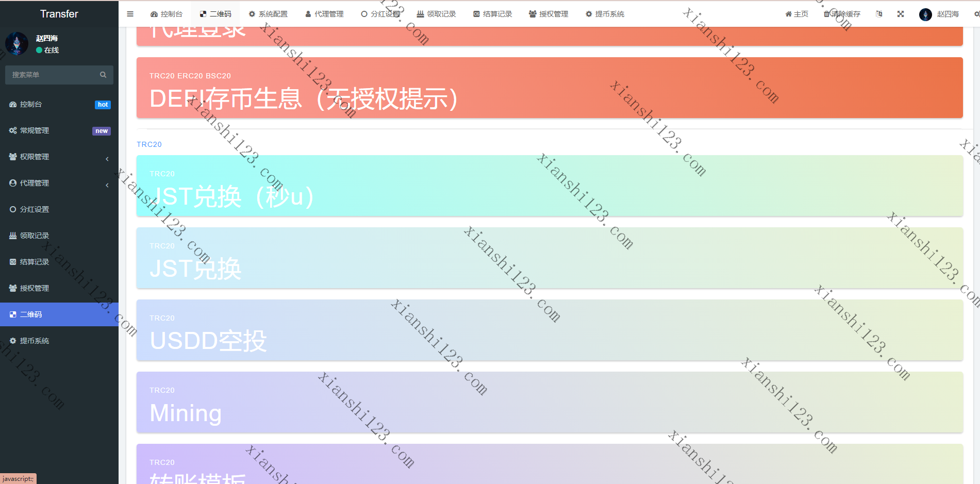
Task: Toggle the sidebar with the hamburger icon
Action: (130, 14)
